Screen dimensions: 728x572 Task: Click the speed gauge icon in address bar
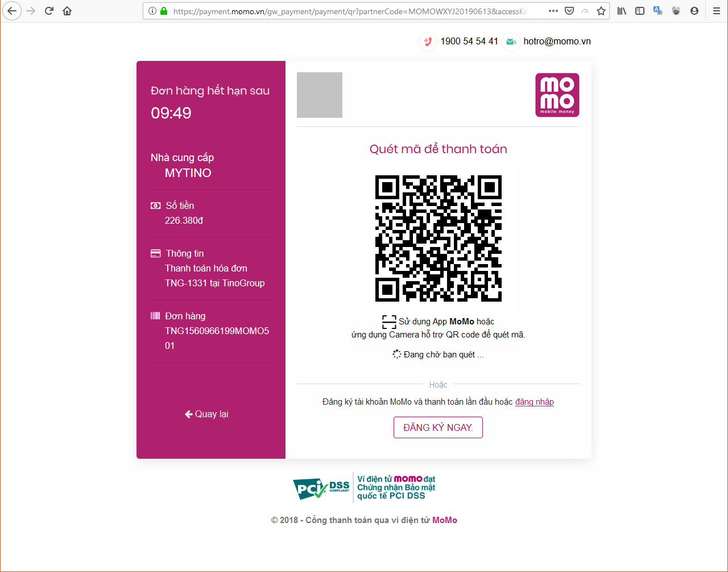click(x=585, y=11)
